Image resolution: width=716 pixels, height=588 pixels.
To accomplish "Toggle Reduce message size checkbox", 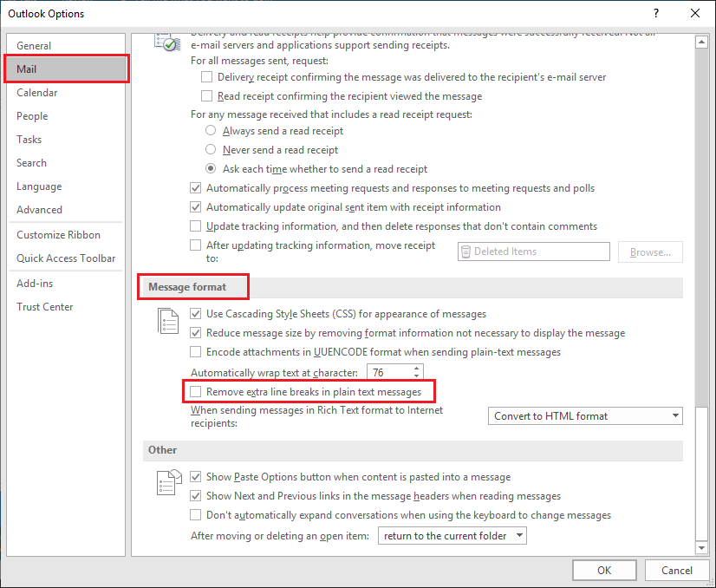I will pyautogui.click(x=195, y=333).
